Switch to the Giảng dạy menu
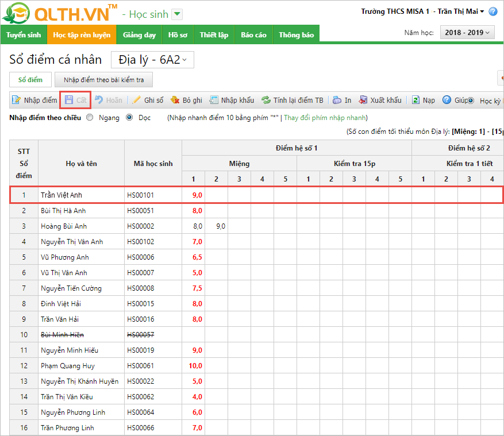The height and width of the screenshot is (436, 504). pos(139,35)
